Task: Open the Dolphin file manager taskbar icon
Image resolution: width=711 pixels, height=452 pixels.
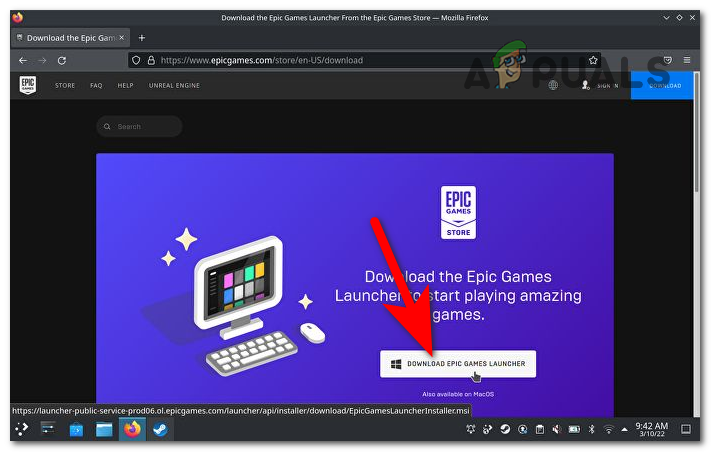Action: [104, 429]
